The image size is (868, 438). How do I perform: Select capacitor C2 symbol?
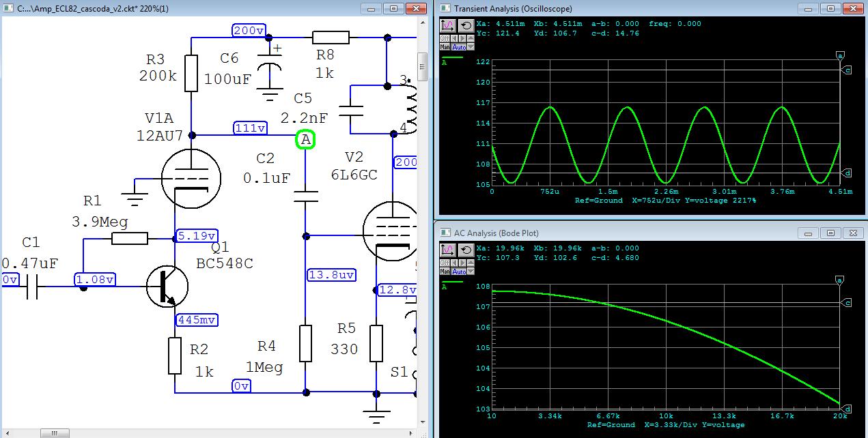click(305, 196)
